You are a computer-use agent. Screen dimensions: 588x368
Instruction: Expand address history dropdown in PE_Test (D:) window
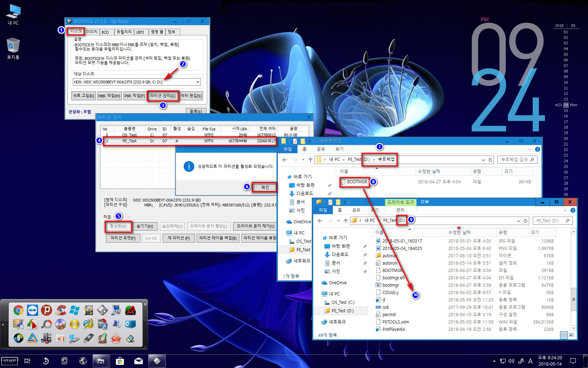click(x=519, y=221)
